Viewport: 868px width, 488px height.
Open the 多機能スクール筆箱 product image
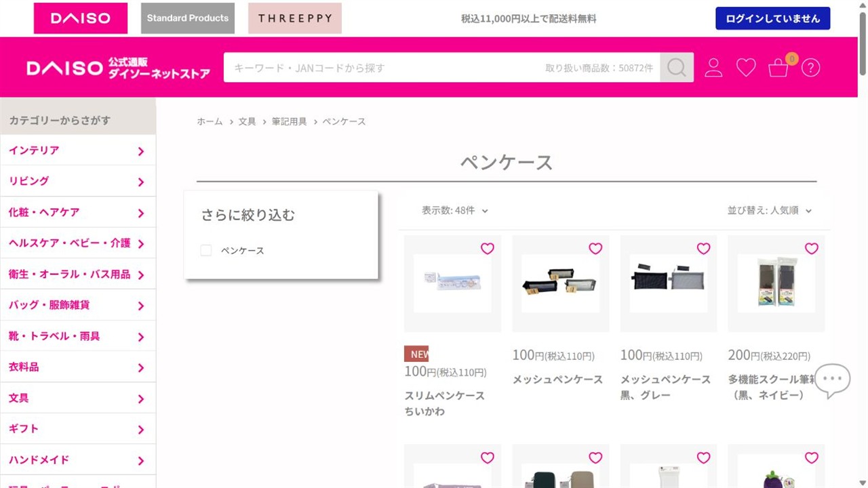tap(776, 283)
